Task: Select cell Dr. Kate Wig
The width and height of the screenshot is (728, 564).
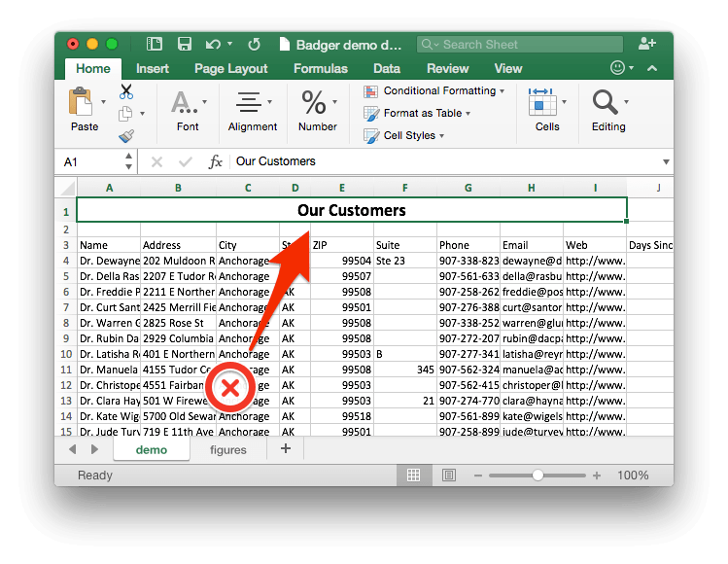Action: 109,416
